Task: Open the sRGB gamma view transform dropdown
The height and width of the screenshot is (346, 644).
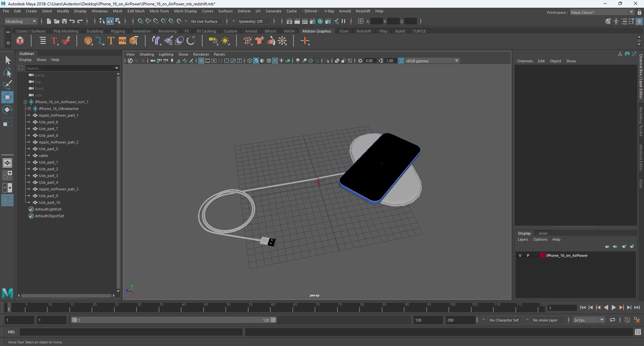Action: pyautogui.click(x=432, y=61)
